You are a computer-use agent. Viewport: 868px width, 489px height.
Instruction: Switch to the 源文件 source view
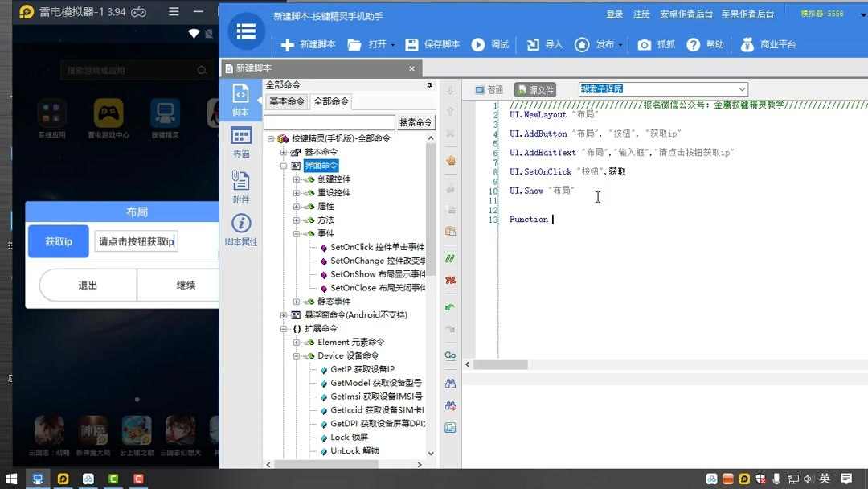[x=534, y=88]
